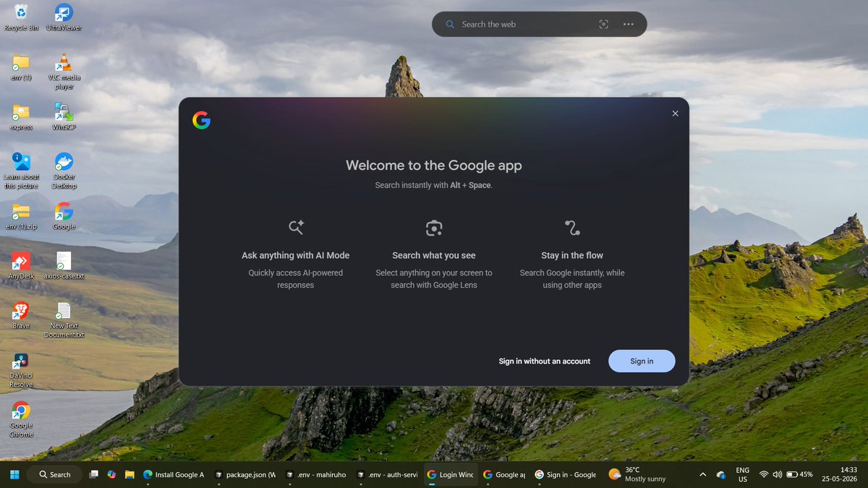Select the express folder icon
Image resolution: width=868 pixels, height=488 pixels.
click(21, 117)
